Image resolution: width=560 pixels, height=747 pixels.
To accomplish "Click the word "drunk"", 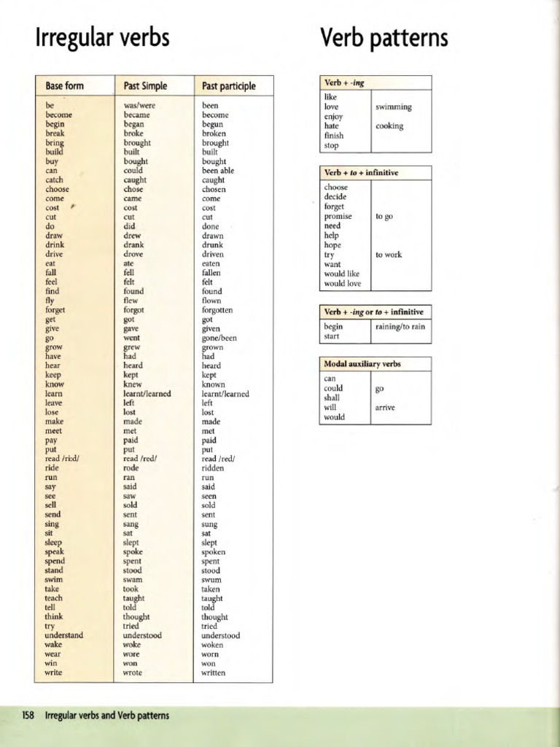I will coord(212,245).
